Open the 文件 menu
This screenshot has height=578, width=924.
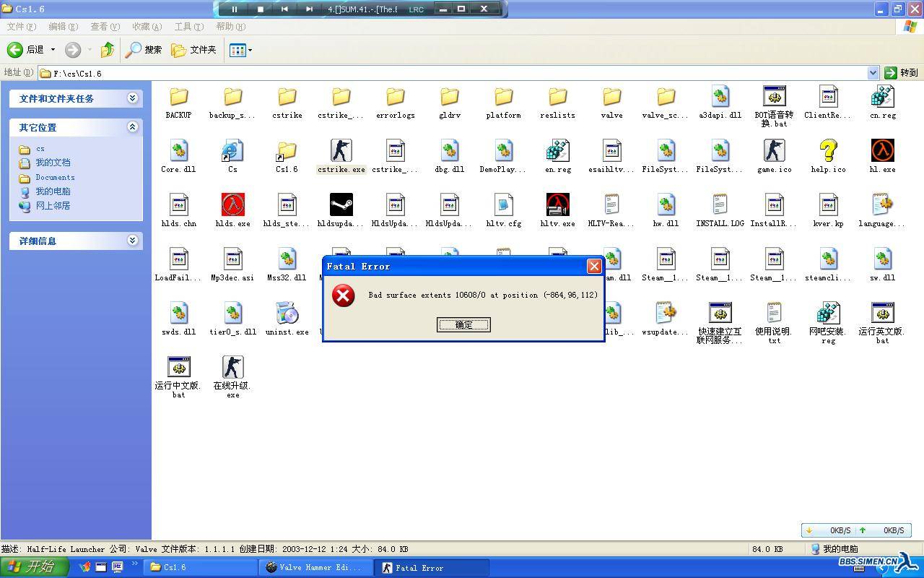point(21,27)
